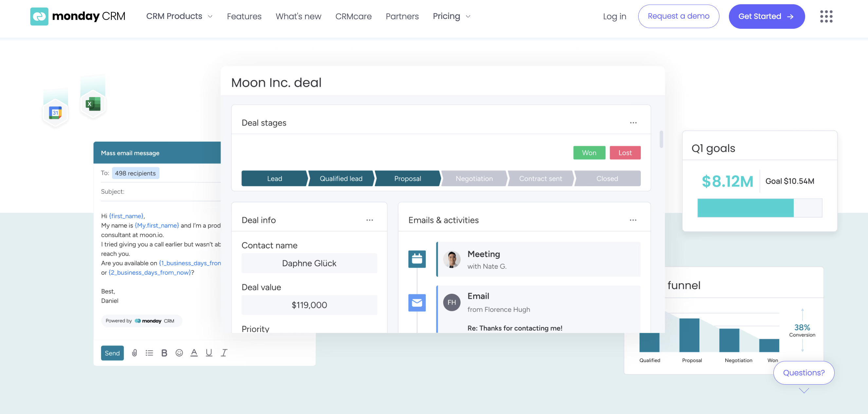
Task: Open Deal info three-dot menu
Action: pyautogui.click(x=370, y=220)
